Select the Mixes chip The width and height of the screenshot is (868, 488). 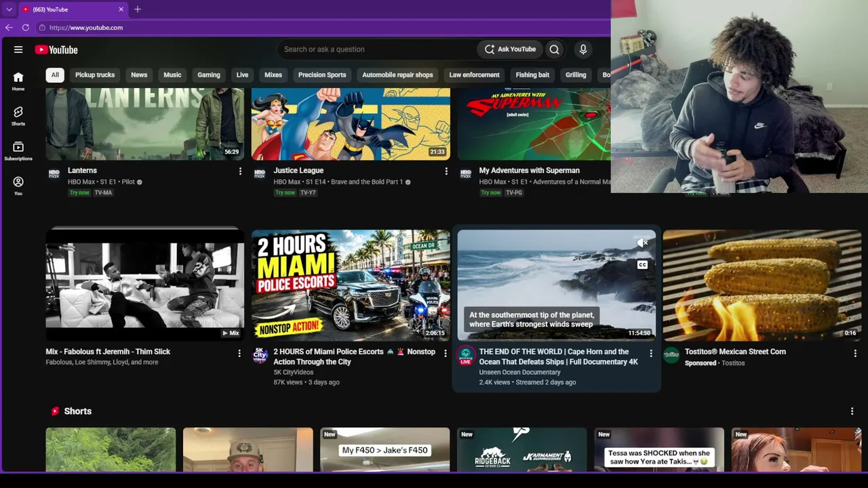pyautogui.click(x=273, y=75)
